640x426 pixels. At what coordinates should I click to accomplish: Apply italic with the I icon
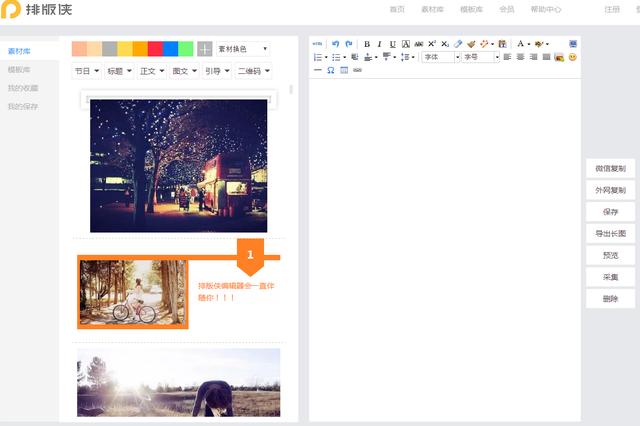click(x=380, y=44)
